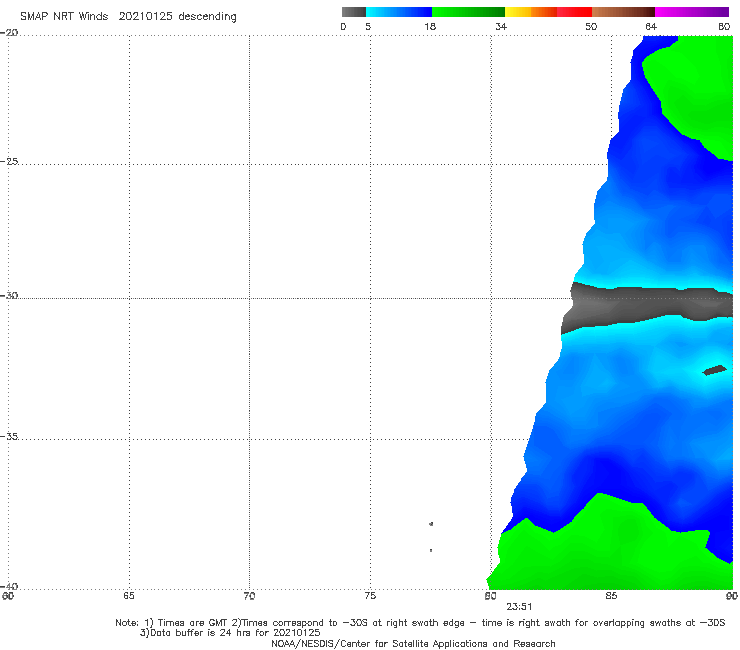Click the color bar label "64"
Viewport: 740px width, 650px height.
click(x=651, y=27)
